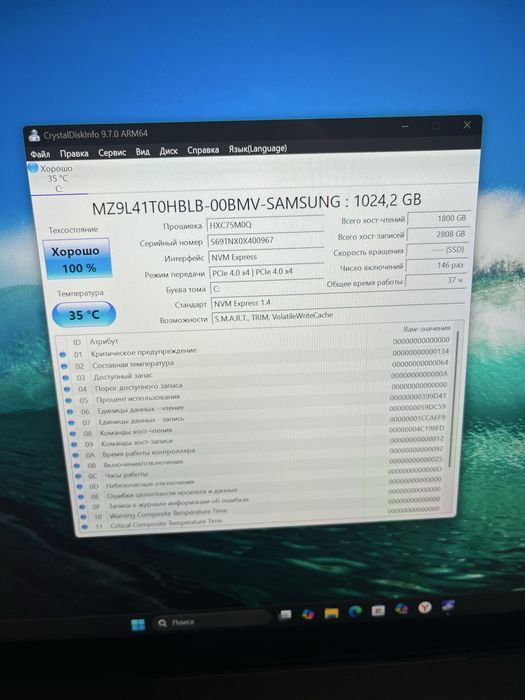525x700 pixels.
Task: Click the CrystalDiskInfo title bar icon
Action: [x=34, y=135]
